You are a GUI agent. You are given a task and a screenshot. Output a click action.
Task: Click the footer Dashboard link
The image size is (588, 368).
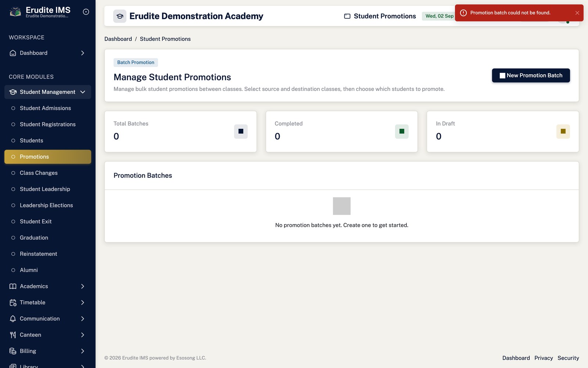[x=516, y=358]
